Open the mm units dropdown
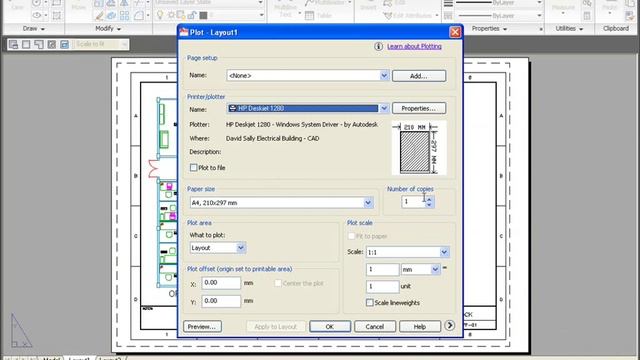 point(435,269)
